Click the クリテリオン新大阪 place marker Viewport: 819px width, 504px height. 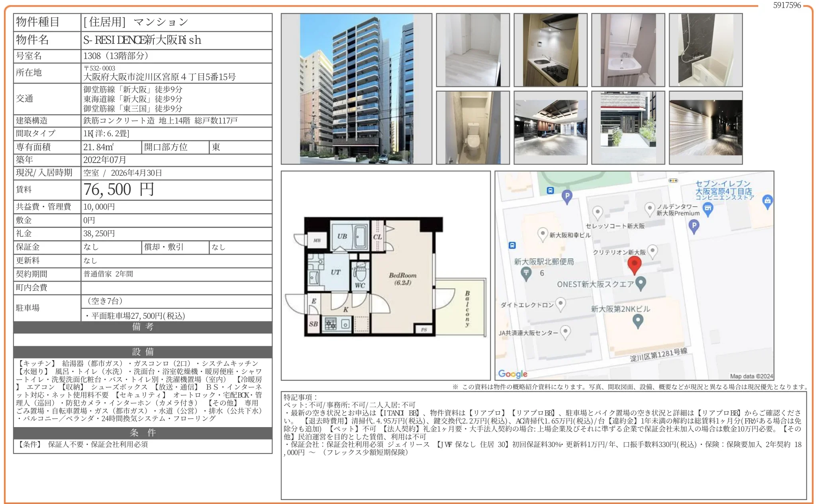652,251
